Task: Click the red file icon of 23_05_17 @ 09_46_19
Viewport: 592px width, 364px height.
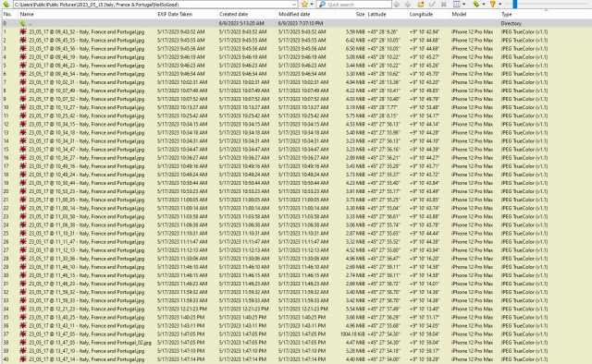Action: [23, 57]
